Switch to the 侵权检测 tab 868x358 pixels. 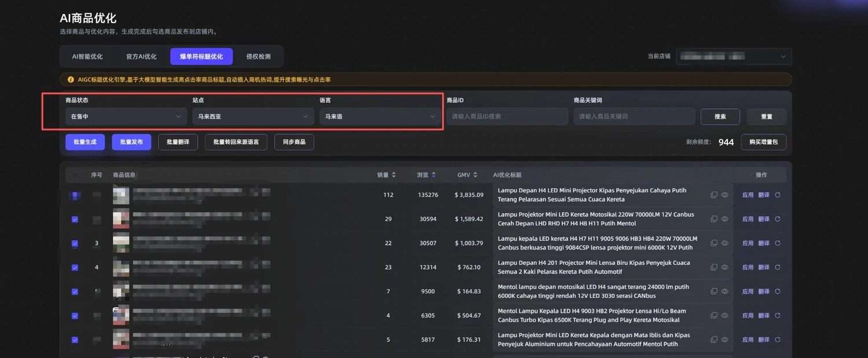pyautogui.click(x=258, y=56)
